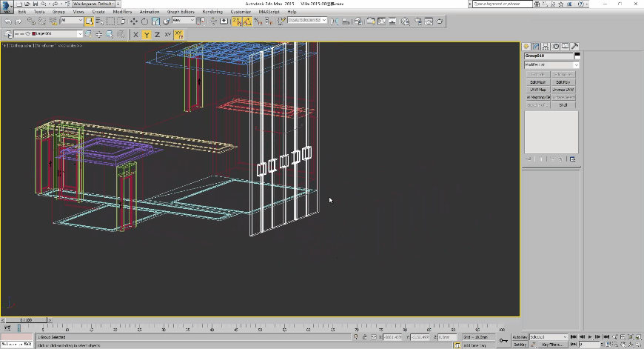This screenshot has height=349, width=644.
Task: Click the Shell modifier button
Action: coord(563,105)
